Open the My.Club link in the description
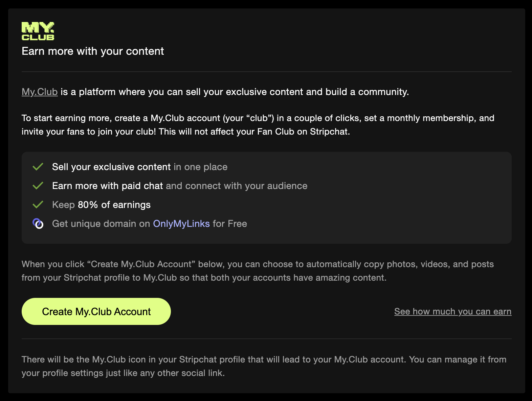This screenshot has height=401, width=532. [39, 92]
